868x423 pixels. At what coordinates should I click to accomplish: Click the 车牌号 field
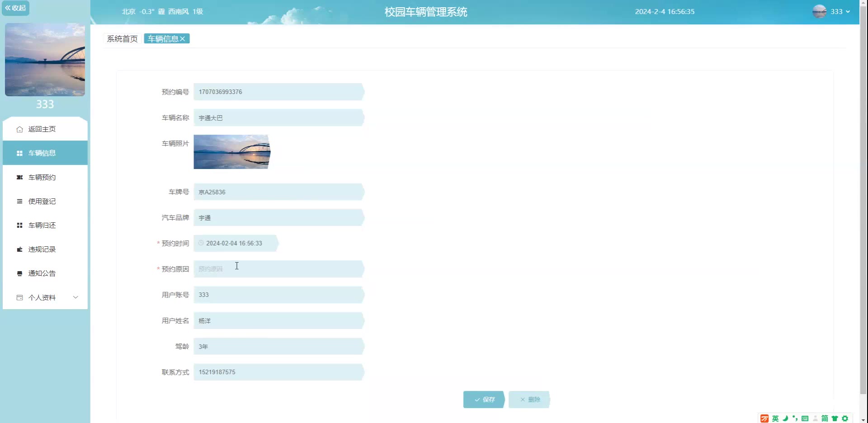(x=279, y=192)
